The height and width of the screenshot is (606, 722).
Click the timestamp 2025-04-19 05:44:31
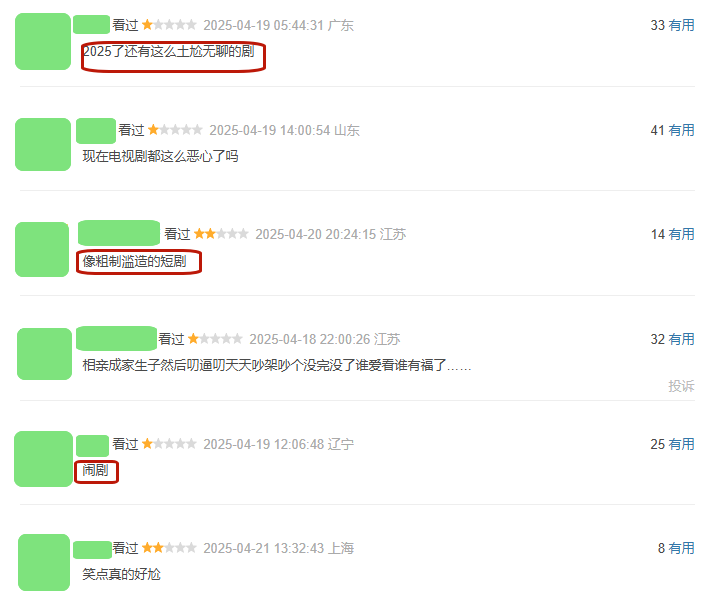click(264, 25)
